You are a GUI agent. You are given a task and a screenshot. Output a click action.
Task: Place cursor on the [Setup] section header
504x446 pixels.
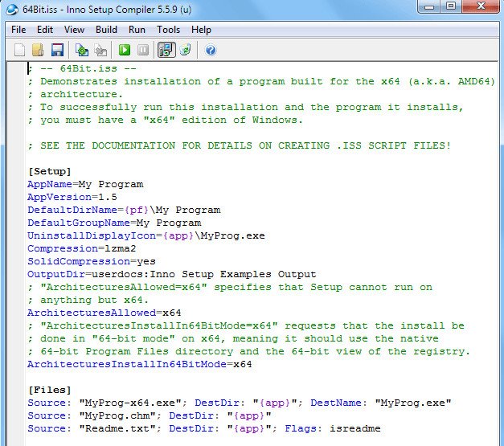(x=50, y=171)
